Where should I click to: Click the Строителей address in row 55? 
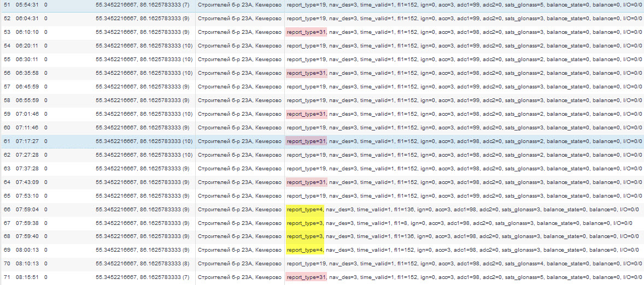[239, 60]
